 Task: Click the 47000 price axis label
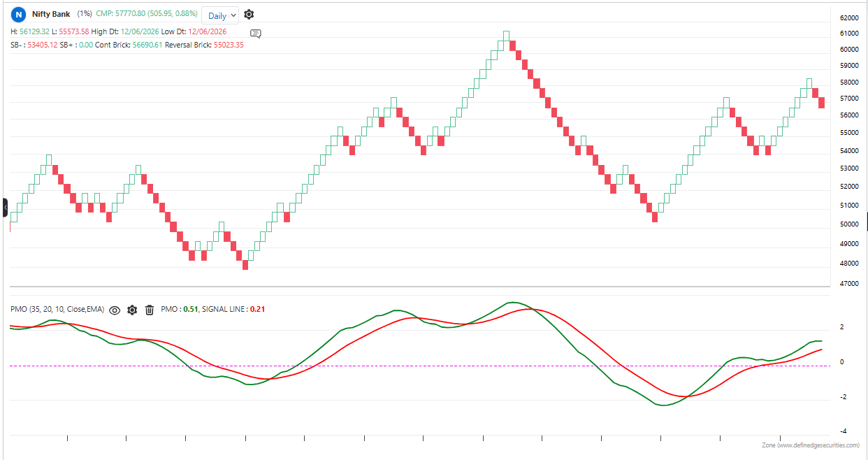point(848,285)
